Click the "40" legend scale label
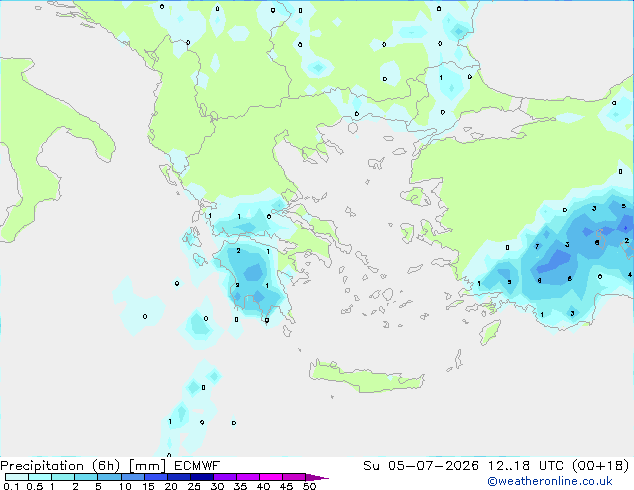 tap(263, 486)
